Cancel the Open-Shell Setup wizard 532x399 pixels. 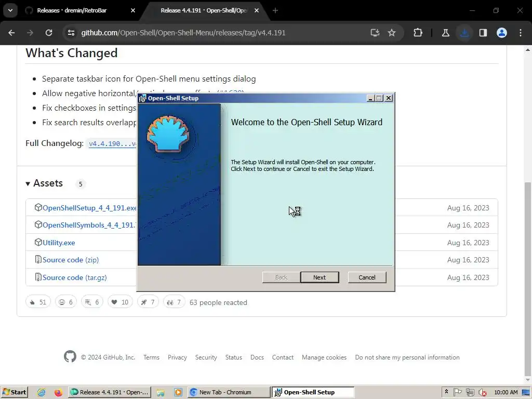(x=367, y=277)
